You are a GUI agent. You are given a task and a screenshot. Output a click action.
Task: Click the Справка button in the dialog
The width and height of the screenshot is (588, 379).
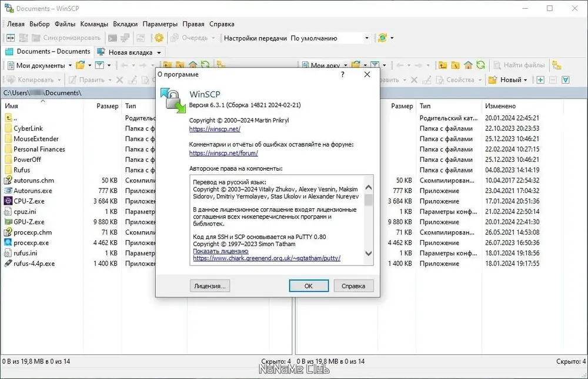coord(353,286)
